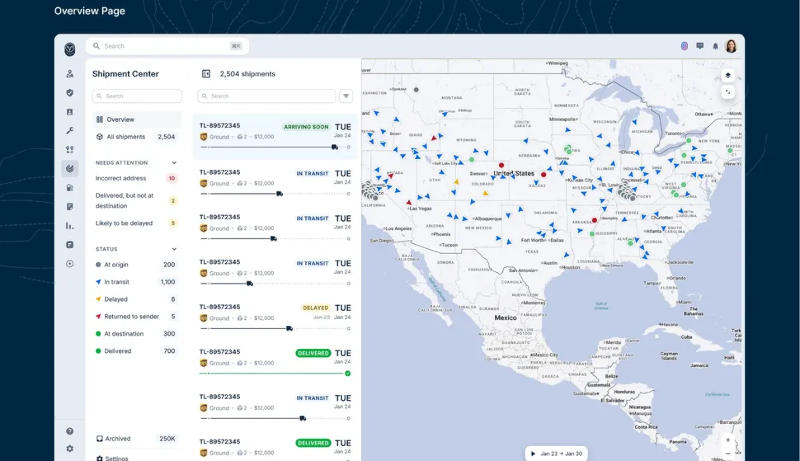This screenshot has width=800, height=461.
Task: Open the fuel pump rail icon
Action: click(x=70, y=188)
